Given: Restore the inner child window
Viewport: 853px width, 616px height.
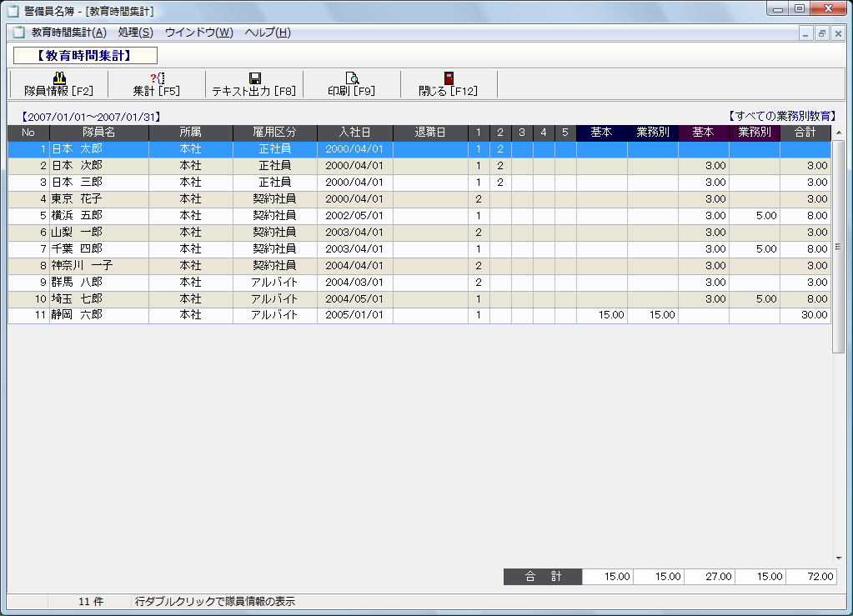Looking at the screenshot, I should (x=821, y=33).
